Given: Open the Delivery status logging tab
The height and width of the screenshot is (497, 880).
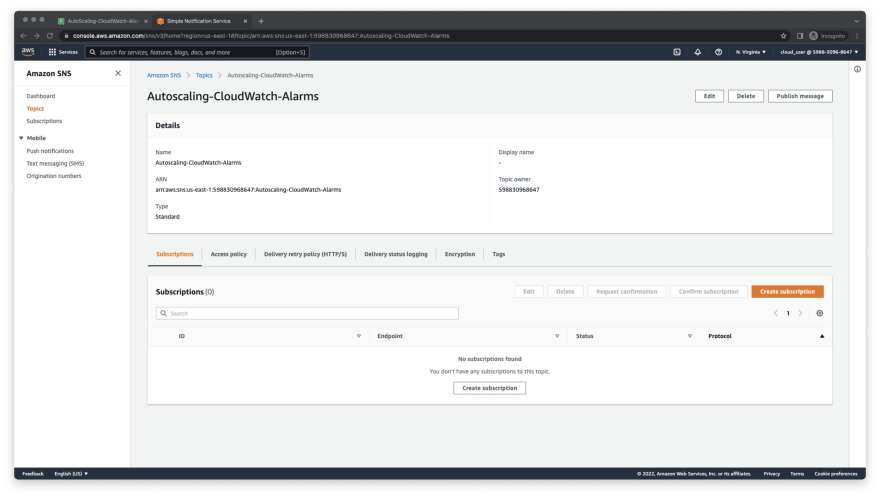Looking at the screenshot, I should coord(396,254).
